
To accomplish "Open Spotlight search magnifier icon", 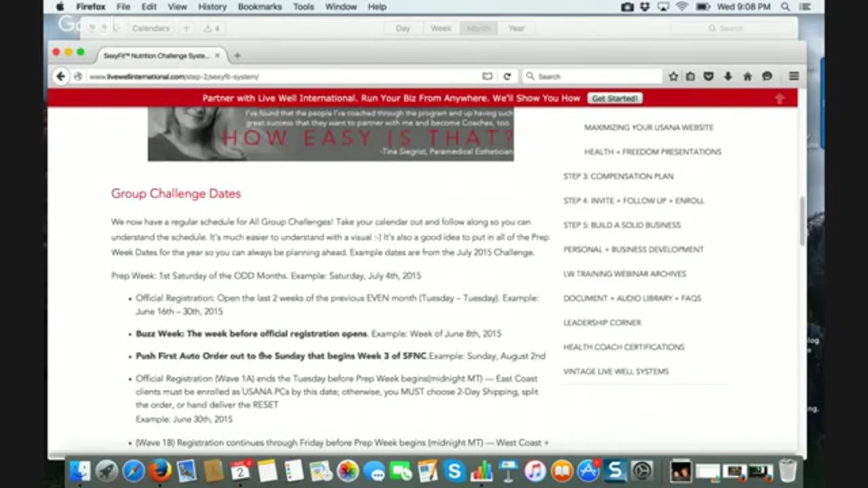I will [x=785, y=7].
